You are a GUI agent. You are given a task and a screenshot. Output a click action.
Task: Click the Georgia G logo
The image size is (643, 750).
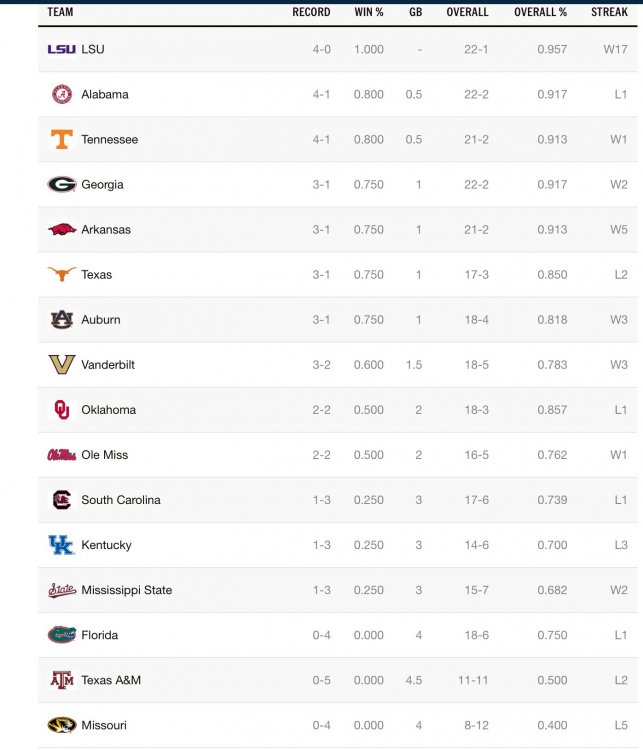(62, 184)
